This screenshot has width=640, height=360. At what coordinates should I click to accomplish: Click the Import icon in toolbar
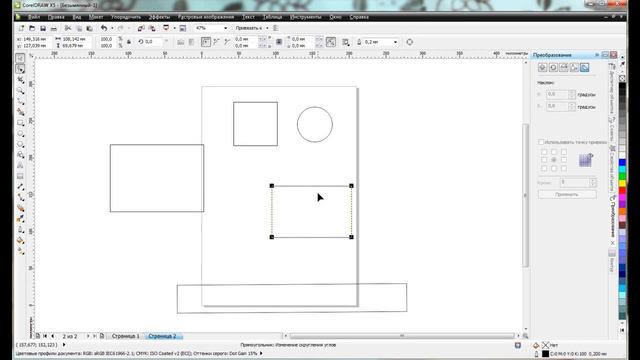coord(141,28)
